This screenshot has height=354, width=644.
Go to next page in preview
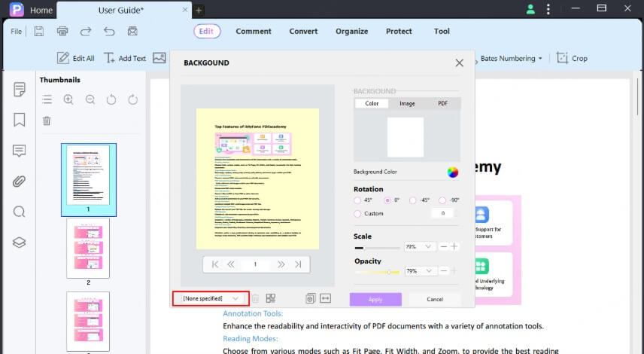(281, 264)
